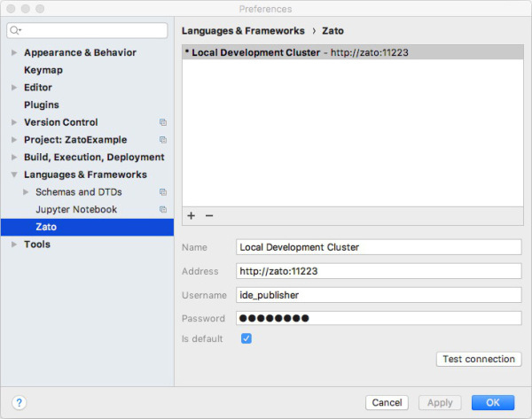
Task: Click the Address input field
Action: click(379, 271)
